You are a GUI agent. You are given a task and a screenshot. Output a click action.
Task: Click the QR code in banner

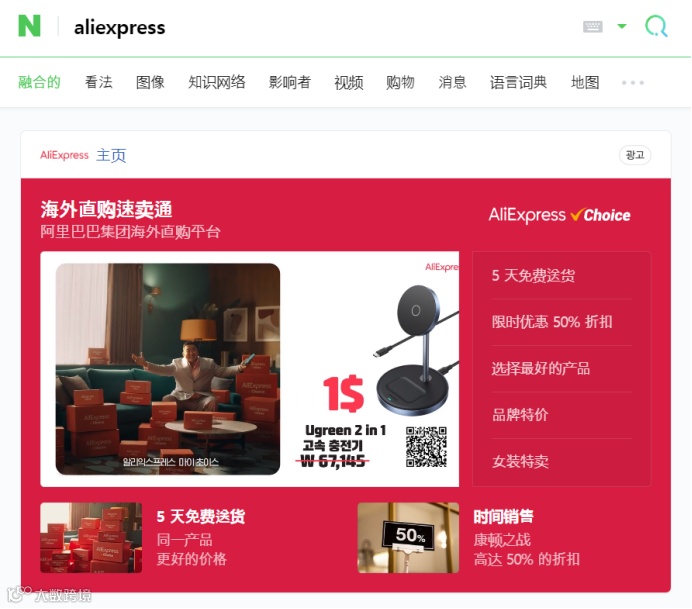pyautogui.click(x=426, y=447)
